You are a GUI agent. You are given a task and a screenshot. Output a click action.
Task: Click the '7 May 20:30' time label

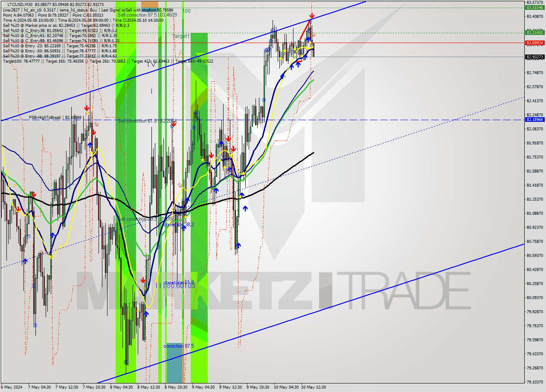coord(94,387)
